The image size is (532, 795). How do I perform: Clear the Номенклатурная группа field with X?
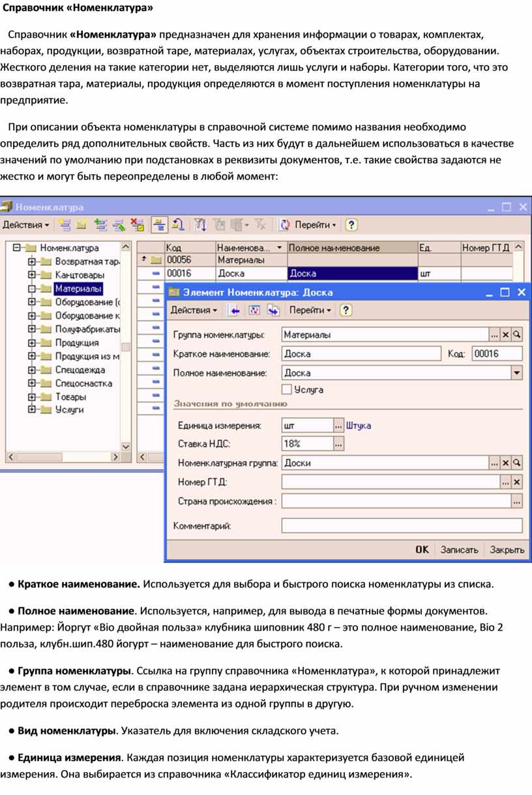click(x=505, y=463)
